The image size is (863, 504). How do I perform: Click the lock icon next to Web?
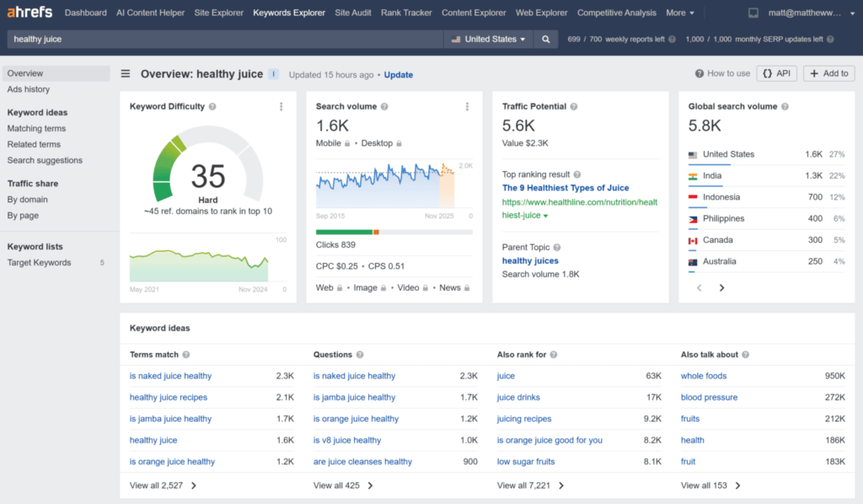[340, 288]
